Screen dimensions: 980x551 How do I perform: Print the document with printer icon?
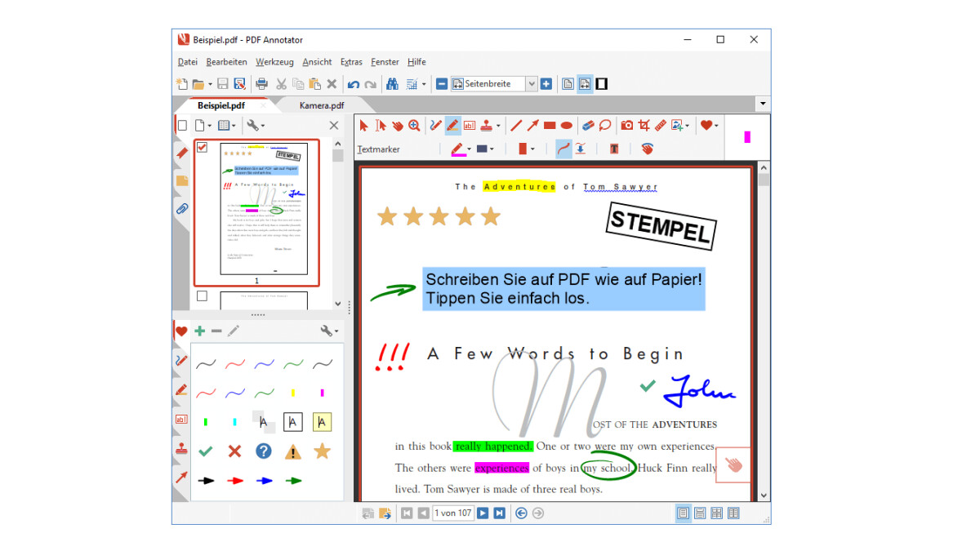pos(262,84)
